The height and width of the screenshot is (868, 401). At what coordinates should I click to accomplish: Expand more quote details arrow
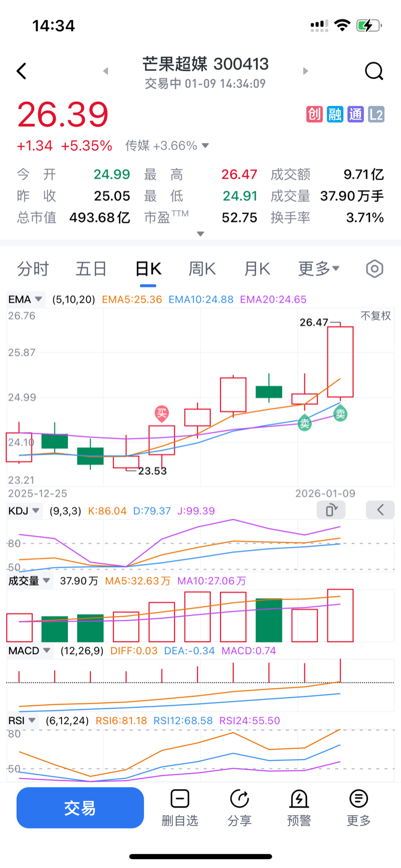200,234
